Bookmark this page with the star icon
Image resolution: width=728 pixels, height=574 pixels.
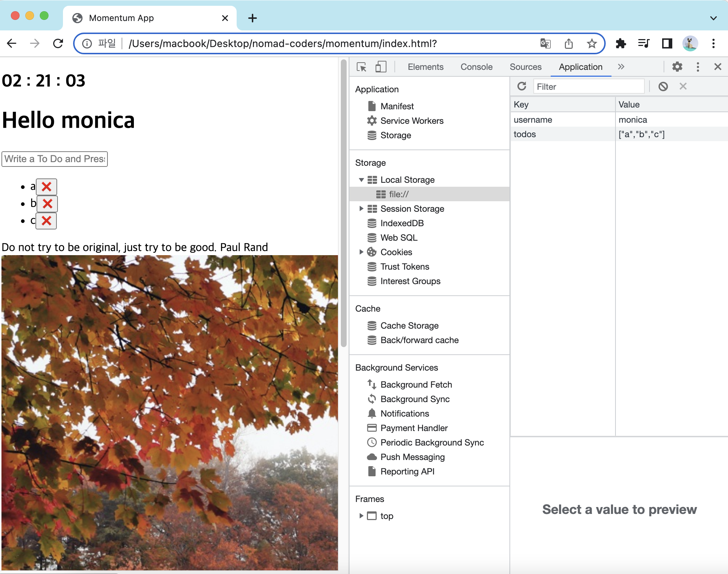pyautogui.click(x=592, y=43)
